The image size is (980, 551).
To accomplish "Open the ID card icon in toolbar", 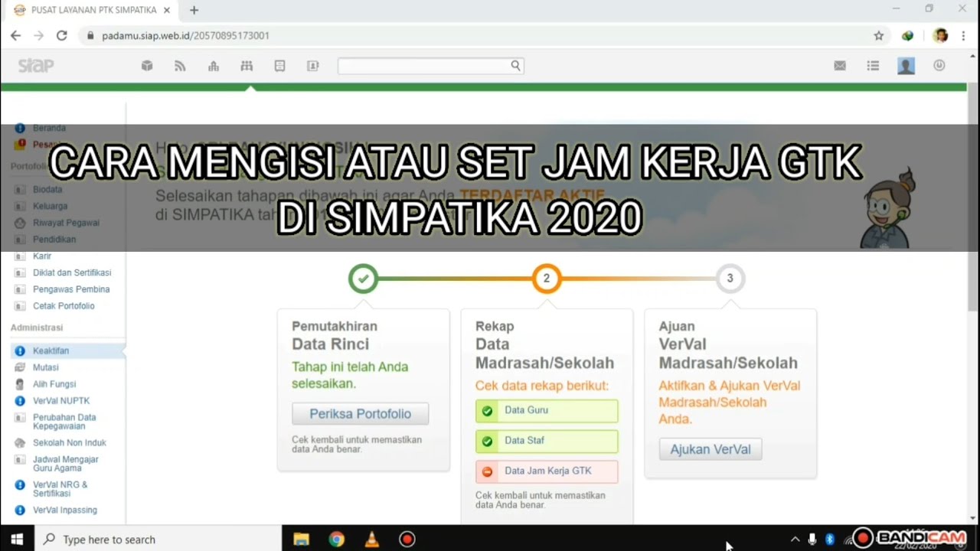I will point(313,66).
